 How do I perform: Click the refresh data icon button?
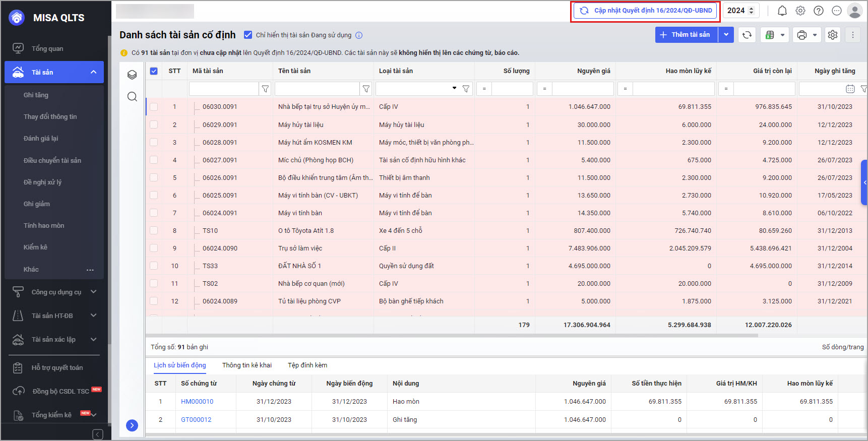[747, 35]
